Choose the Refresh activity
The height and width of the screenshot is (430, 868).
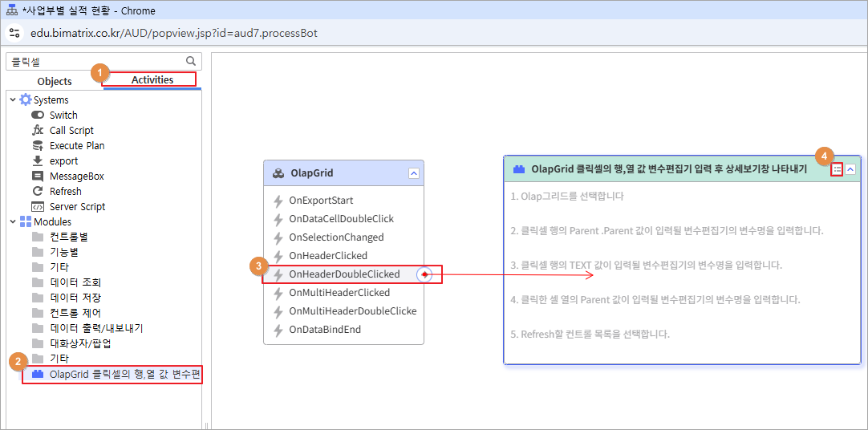point(65,192)
